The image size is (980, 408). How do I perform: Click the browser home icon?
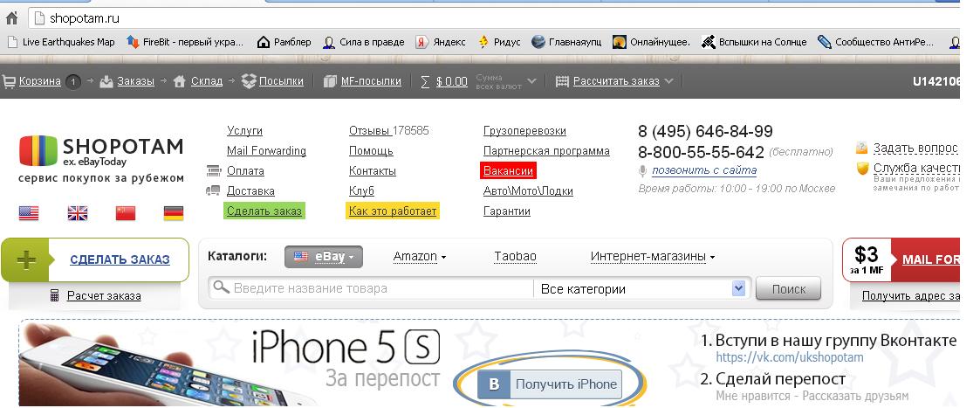(11, 18)
